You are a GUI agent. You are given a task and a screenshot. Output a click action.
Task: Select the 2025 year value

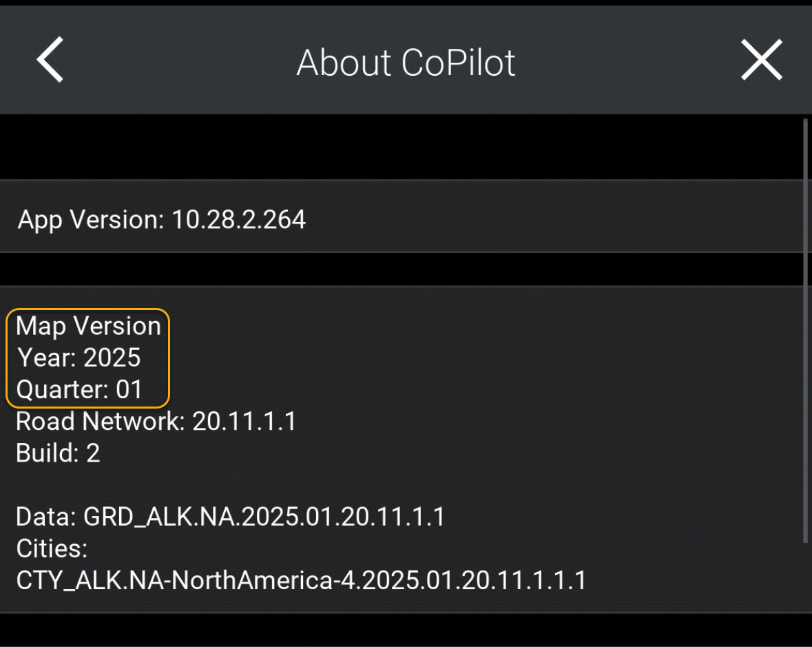(x=112, y=358)
